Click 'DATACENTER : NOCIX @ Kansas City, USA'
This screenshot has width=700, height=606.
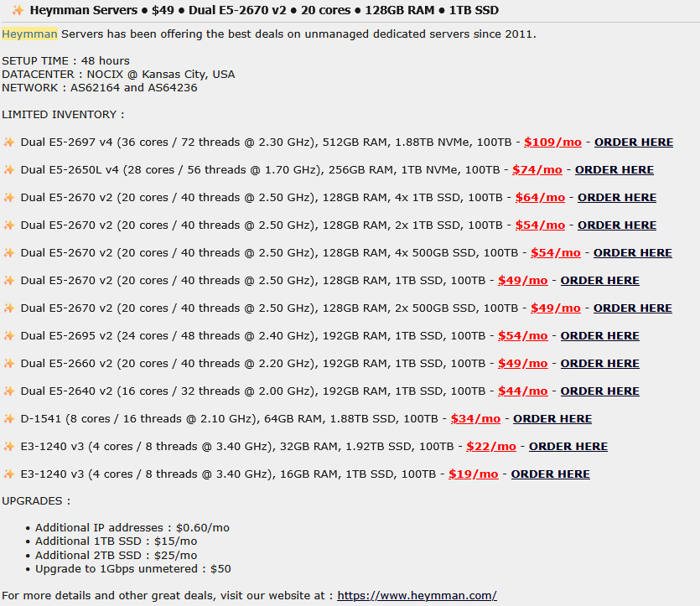pos(118,74)
